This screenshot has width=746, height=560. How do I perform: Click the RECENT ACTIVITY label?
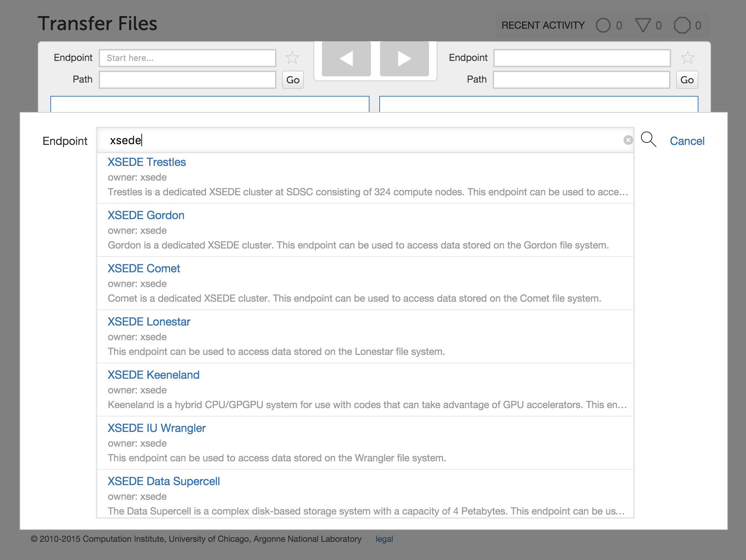(543, 26)
